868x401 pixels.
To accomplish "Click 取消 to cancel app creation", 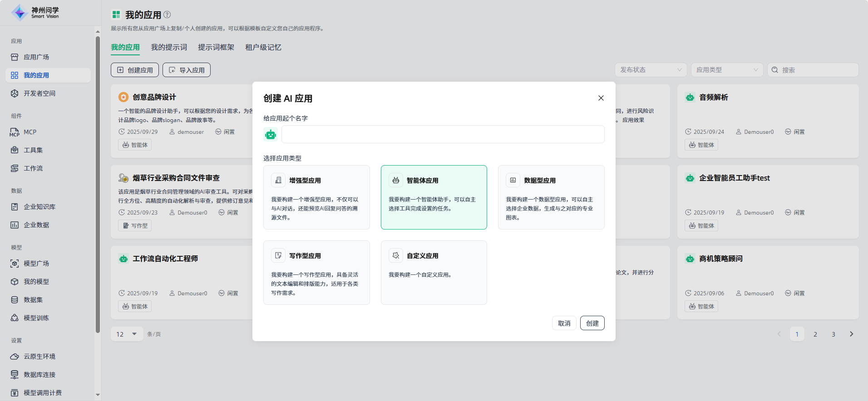I will (564, 323).
